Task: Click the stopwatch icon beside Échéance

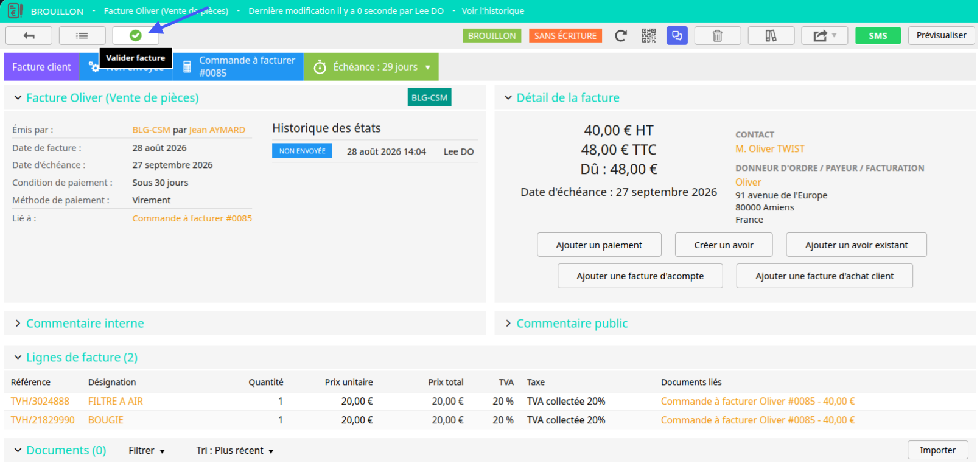Action: tap(320, 67)
